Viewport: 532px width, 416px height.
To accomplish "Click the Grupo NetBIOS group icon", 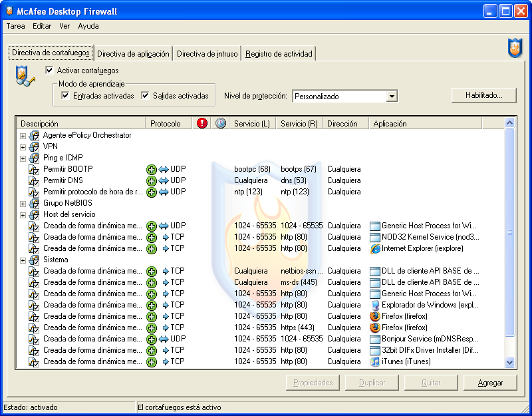I will click(34, 204).
